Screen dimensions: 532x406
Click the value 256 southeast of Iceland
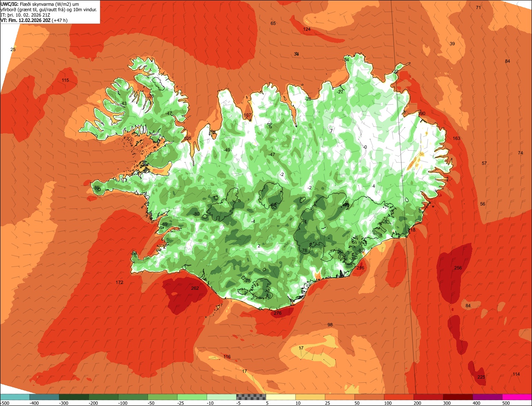458,268
